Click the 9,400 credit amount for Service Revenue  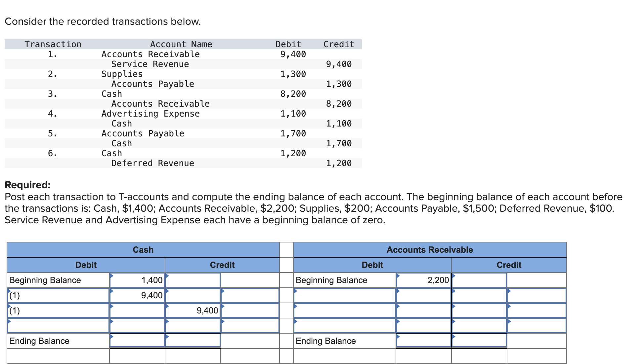pyautogui.click(x=339, y=64)
